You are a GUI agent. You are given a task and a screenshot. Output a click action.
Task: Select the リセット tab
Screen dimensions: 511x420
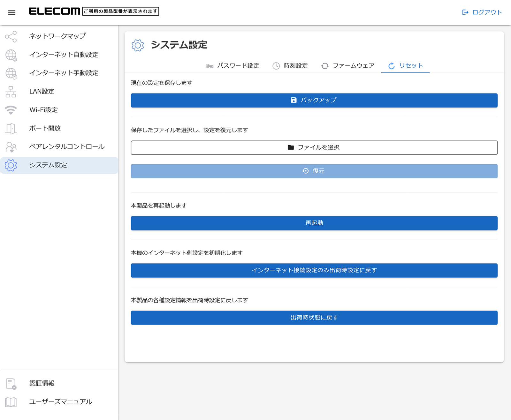point(405,66)
